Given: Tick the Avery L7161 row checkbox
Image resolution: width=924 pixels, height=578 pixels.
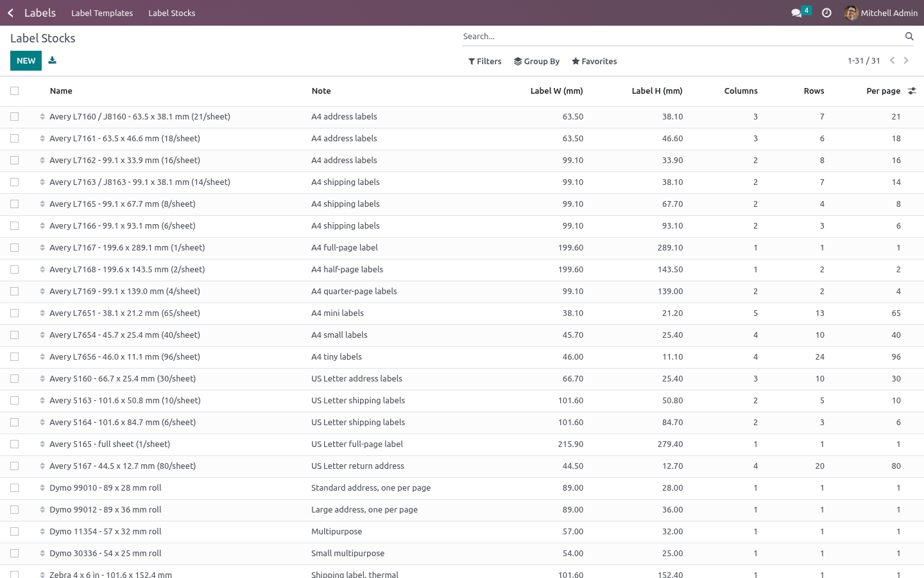Looking at the screenshot, I should click(15, 139).
